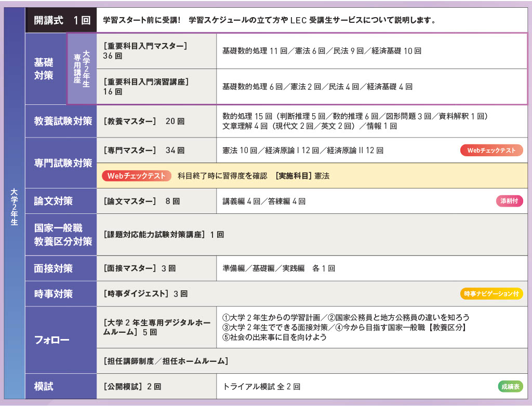Click [教養マスター] 20回 cell
This screenshot has height=406, width=532.
click(156, 121)
